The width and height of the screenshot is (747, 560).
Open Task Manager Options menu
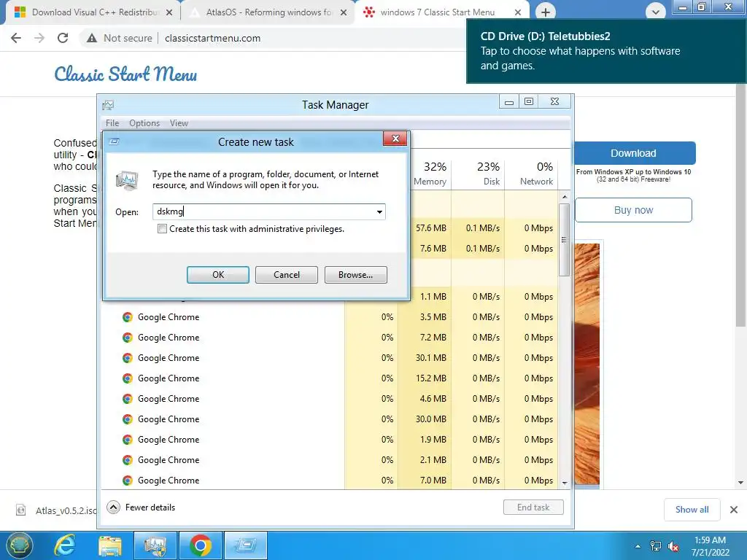pos(144,122)
